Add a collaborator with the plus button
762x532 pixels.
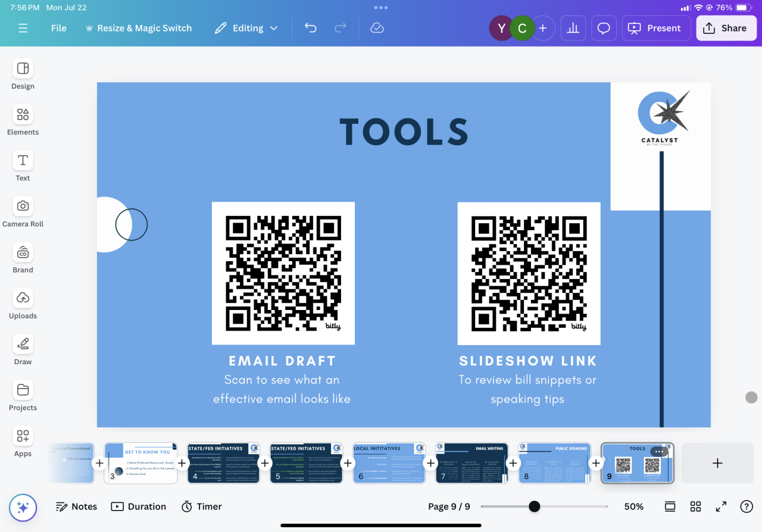(x=543, y=28)
